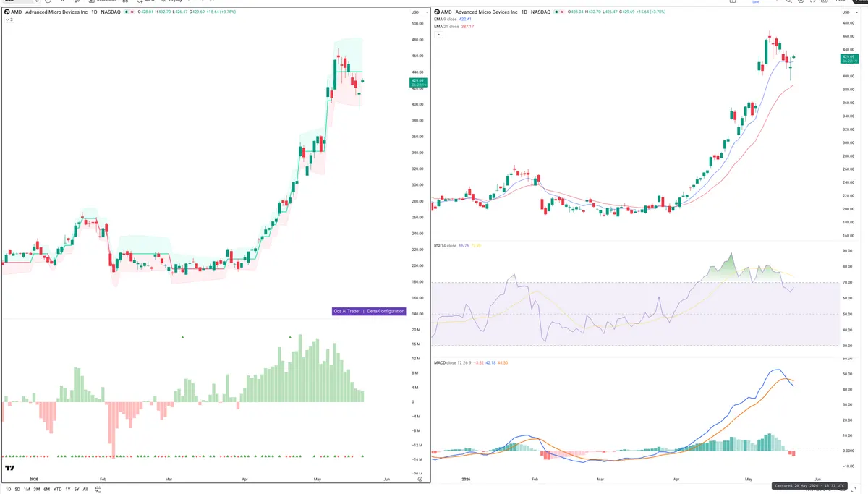The image size is (868, 494).
Task: Select the RSI 14 close legend
Action: coord(445,246)
